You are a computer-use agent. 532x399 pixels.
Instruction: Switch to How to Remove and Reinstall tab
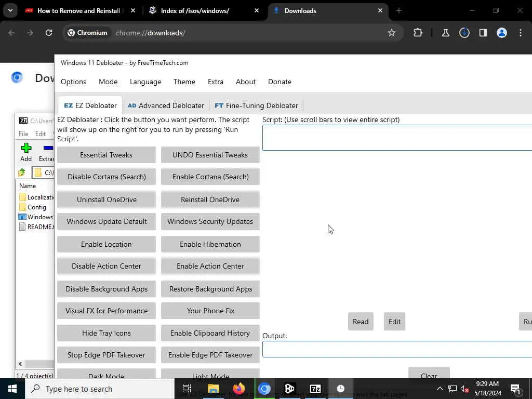tap(79, 11)
